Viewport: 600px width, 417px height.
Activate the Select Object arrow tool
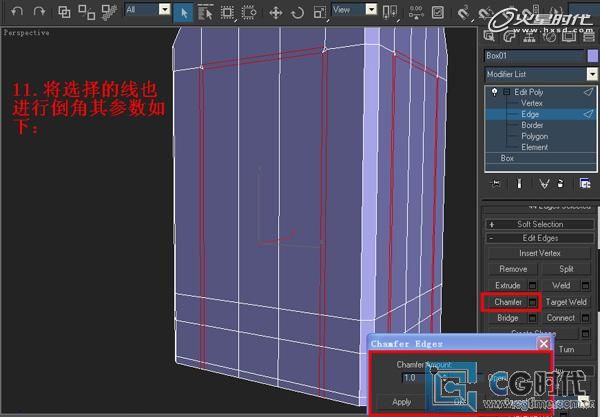(x=183, y=13)
